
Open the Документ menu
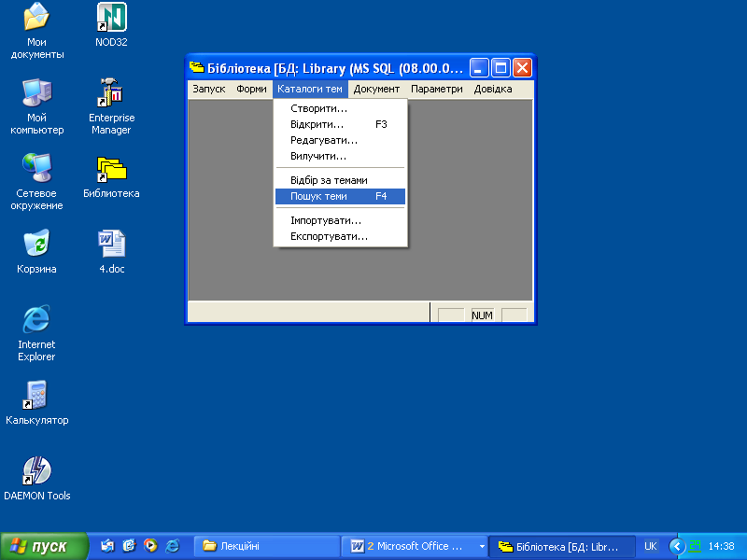pyautogui.click(x=376, y=89)
